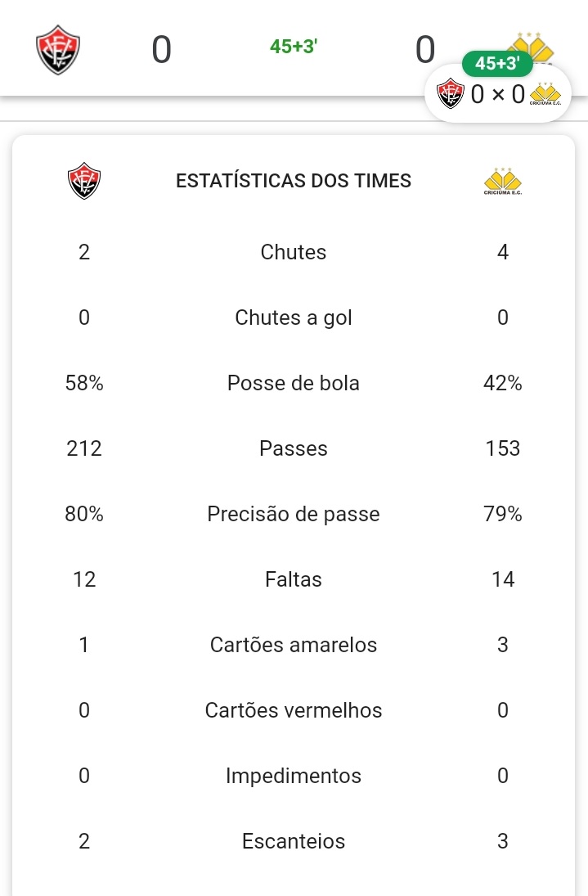This screenshot has height=896, width=588.
Task: Tap the Vitória crest in header
Action: pyautogui.click(x=58, y=50)
